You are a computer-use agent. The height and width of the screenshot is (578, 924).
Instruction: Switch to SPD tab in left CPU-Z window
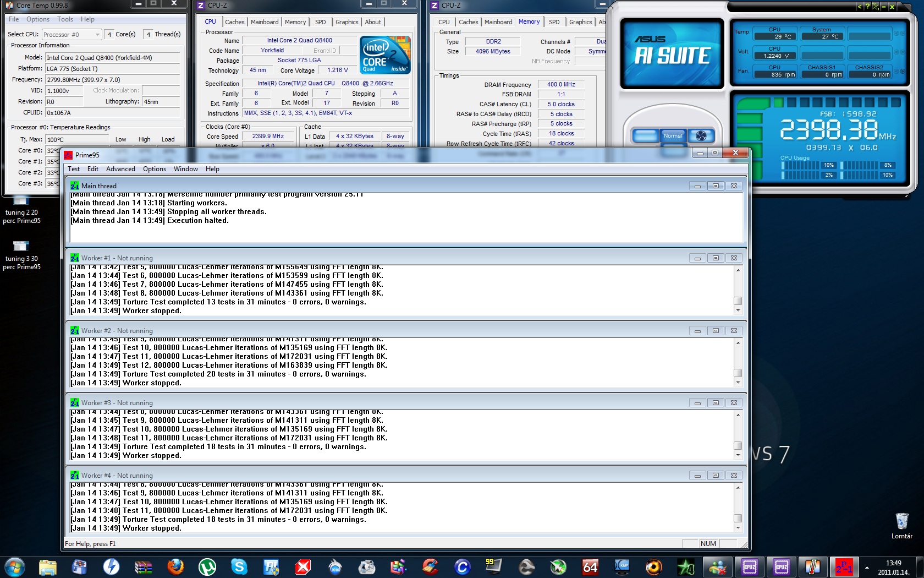pyautogui.click(x=321, y=22)
